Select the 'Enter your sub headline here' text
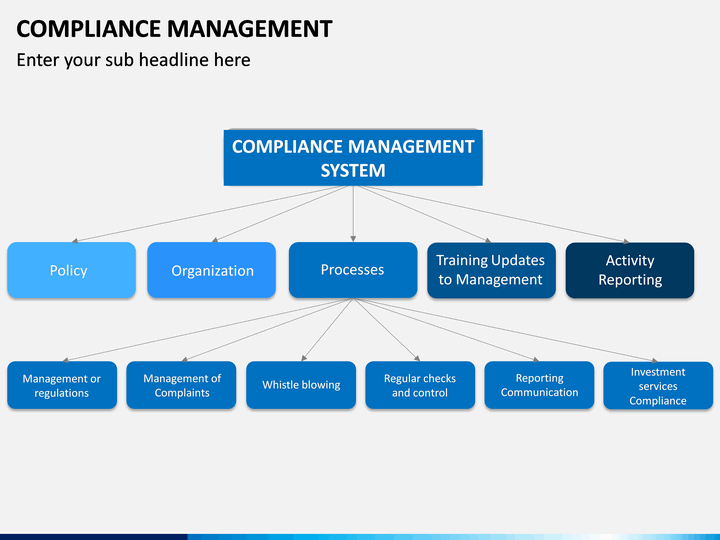Screen dimensions: 720x540 click(134, 60)
